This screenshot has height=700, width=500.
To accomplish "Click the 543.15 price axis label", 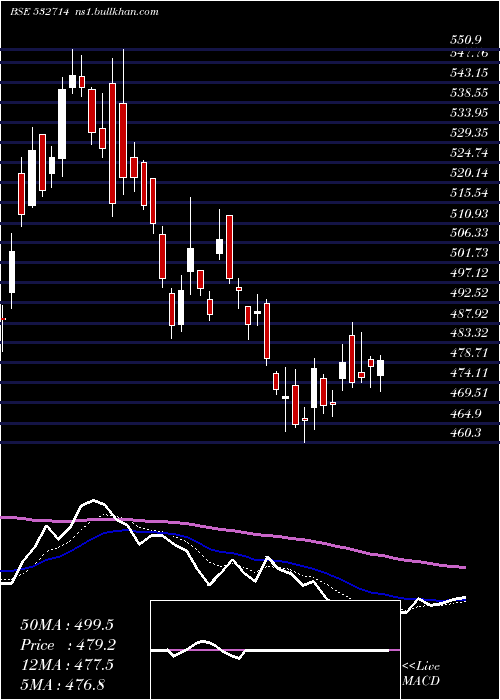I will point(469,73).
